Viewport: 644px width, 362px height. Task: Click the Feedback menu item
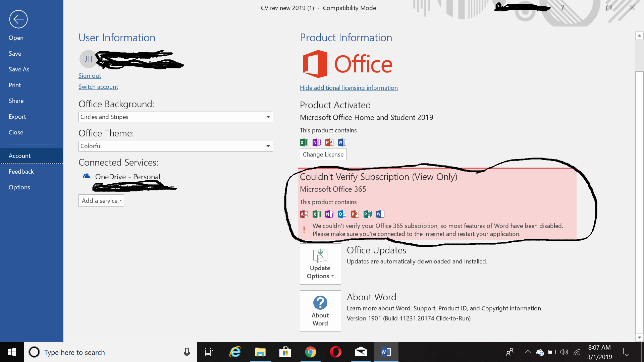click(x=21, y=171)
